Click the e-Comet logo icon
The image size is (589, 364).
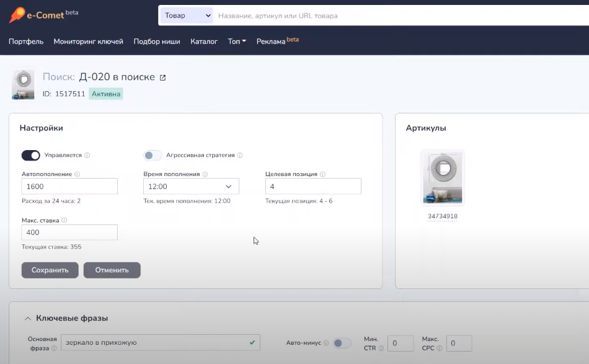coord(17,15)
